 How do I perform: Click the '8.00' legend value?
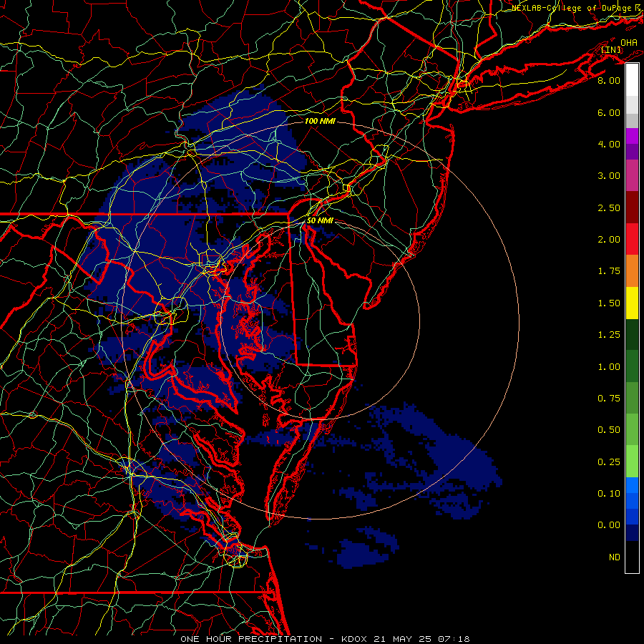tap(609, 80)
